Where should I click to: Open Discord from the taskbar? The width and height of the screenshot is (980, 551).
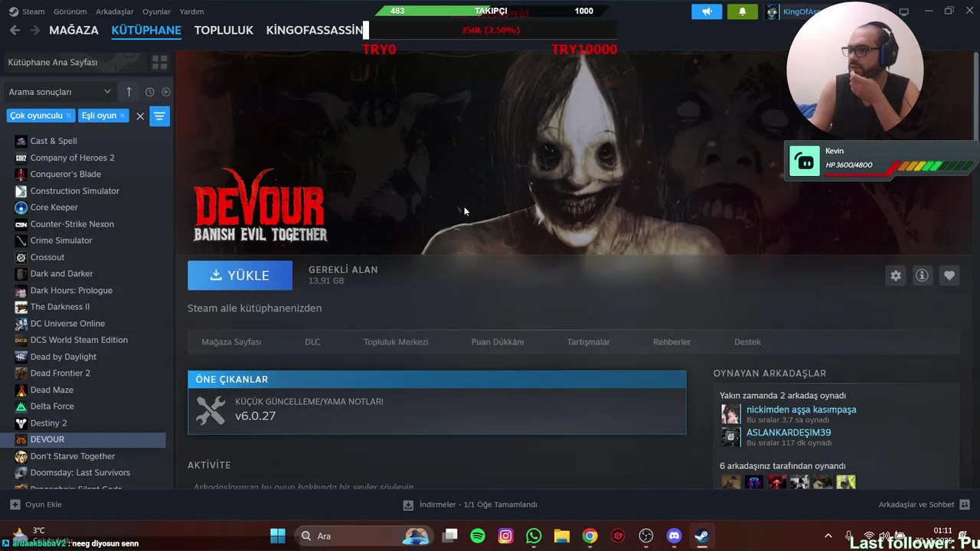pyautogui.click(x=674, y=536)
